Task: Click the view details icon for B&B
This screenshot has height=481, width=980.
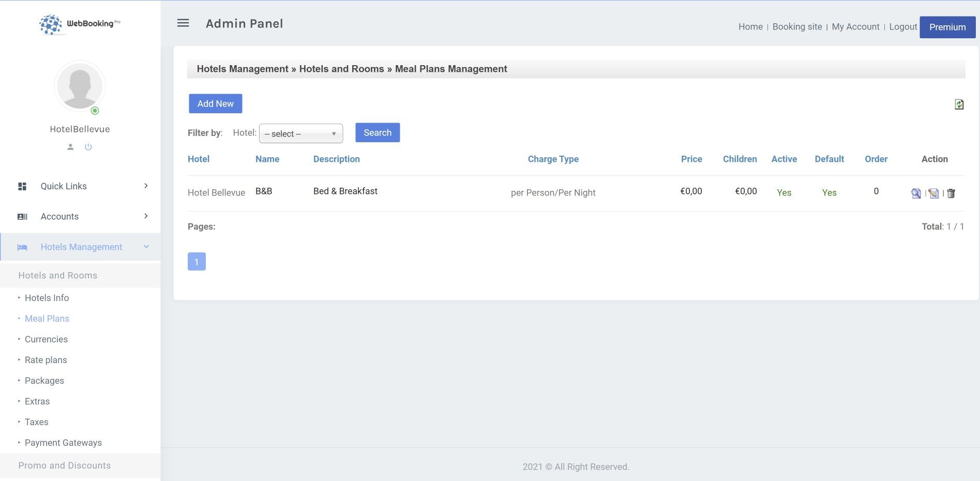Action: [x=916, y=193]
